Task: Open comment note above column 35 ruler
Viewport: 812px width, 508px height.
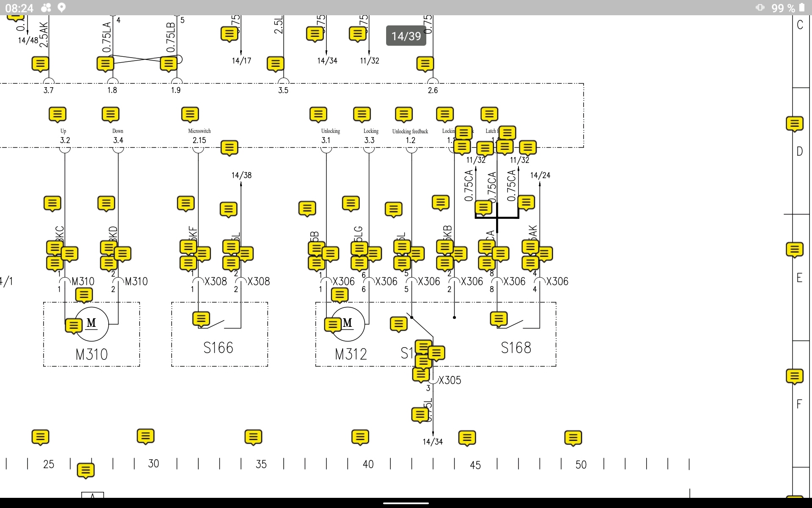Action: click(253, 437)
